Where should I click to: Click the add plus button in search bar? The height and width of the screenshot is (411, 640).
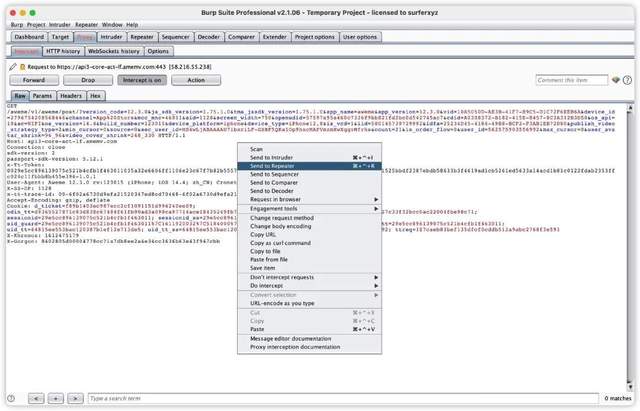[56, 398]
